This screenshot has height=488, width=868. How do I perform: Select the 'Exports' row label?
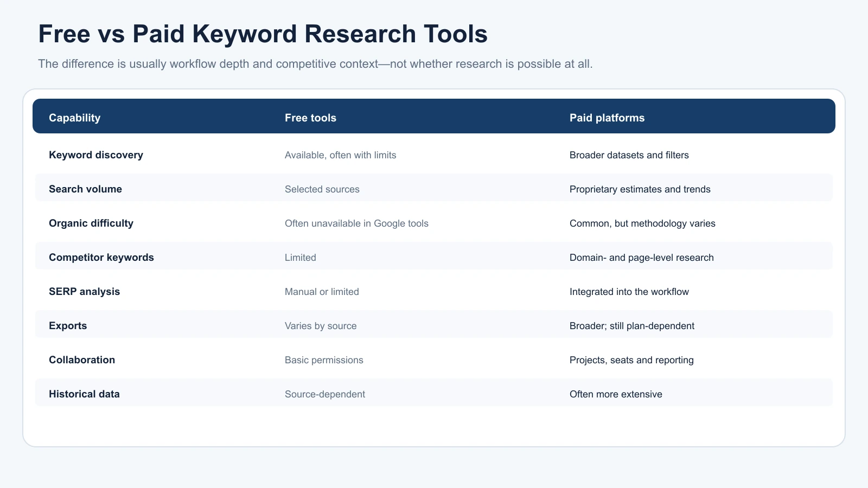coord(68,326)
